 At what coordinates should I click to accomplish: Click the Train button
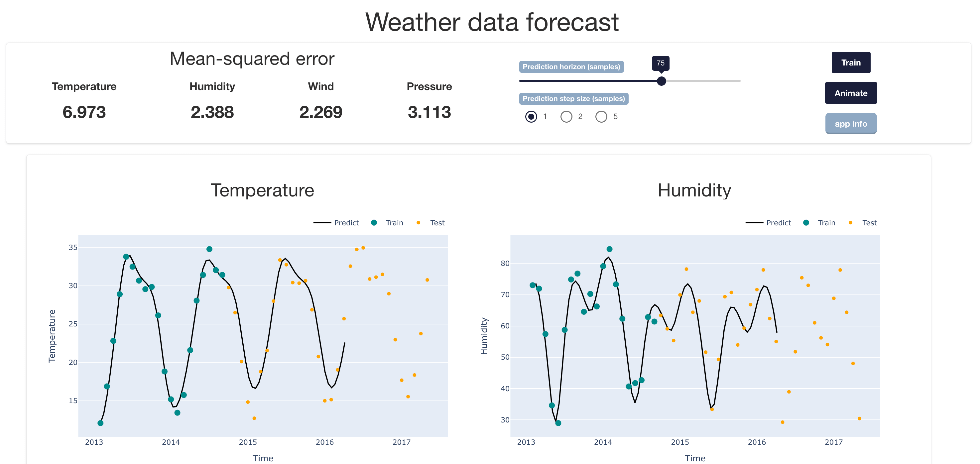[x=851, y=63]
